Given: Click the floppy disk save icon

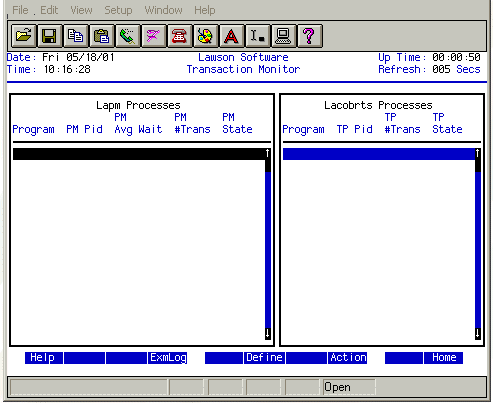Looking at the screenshot, I should 49,36.
